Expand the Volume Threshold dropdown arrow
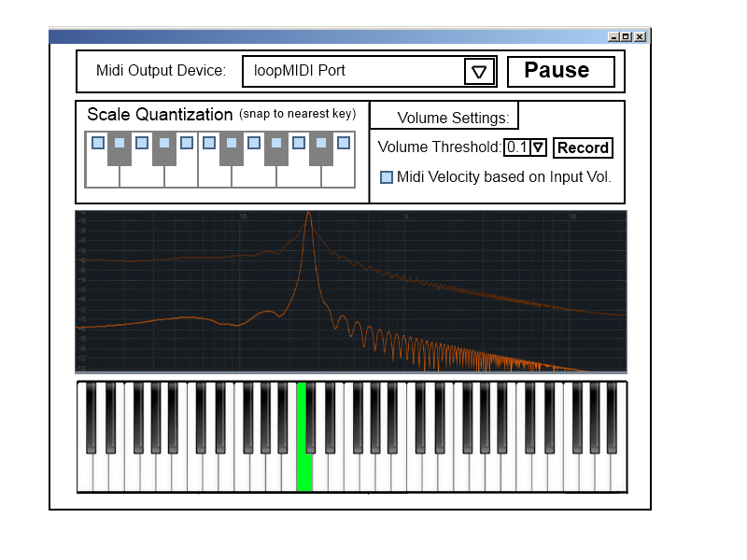Viewport: 747px width, 560px height. [x=539, y=147]
